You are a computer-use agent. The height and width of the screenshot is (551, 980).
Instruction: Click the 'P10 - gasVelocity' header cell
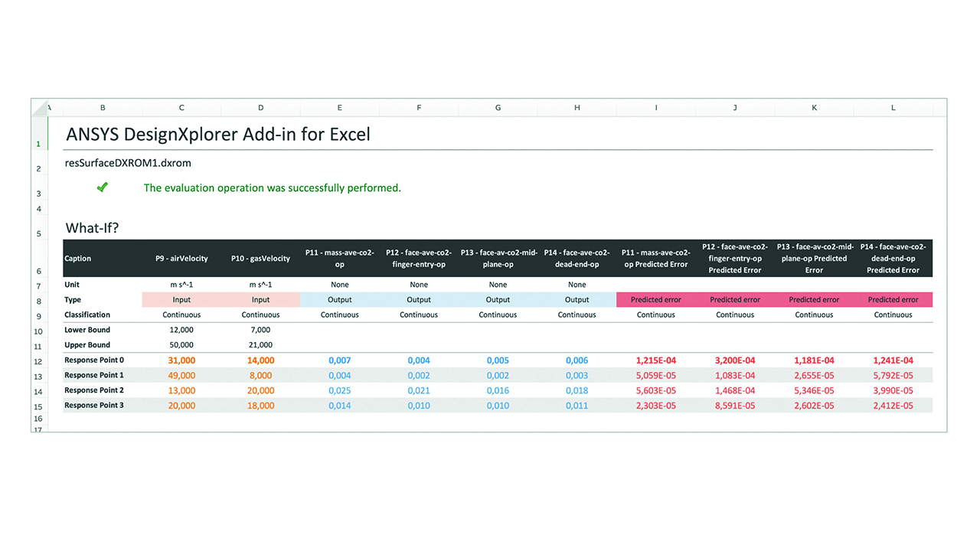pos(260,259)
